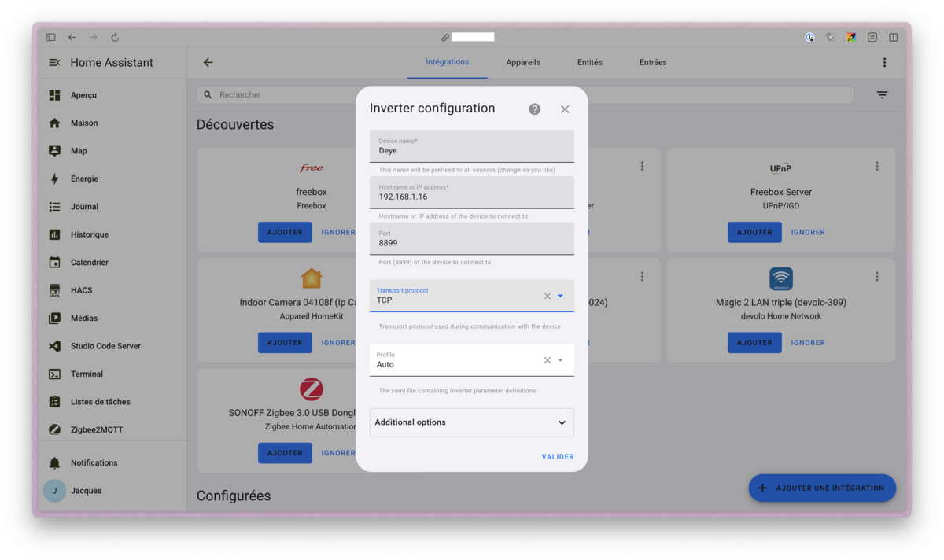Expand Additional options

pyautogui.click(x=472, y=422)
